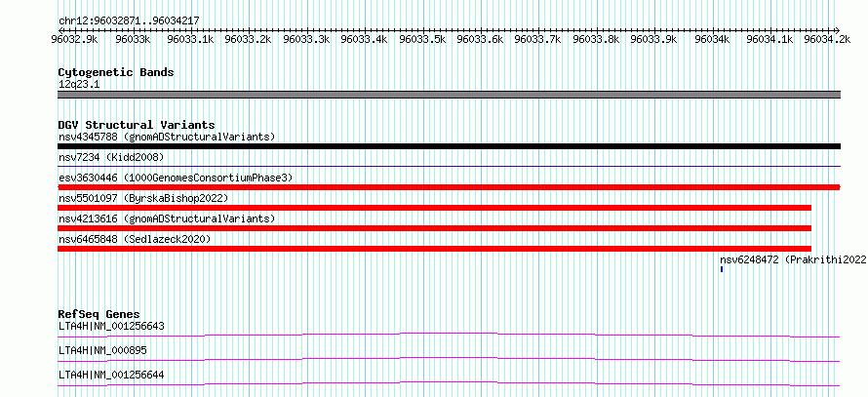This screenshot has height=397, width=868.
Task: Click the chr12:96032871..96034217 region label
Action: [x=129, y=21]
